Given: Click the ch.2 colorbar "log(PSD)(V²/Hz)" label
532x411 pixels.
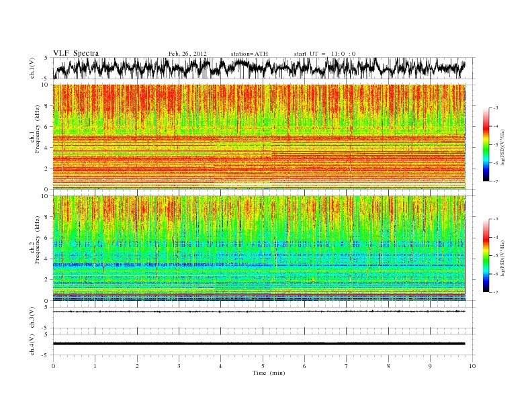Looking at the screenshot, I should (504, 258).
